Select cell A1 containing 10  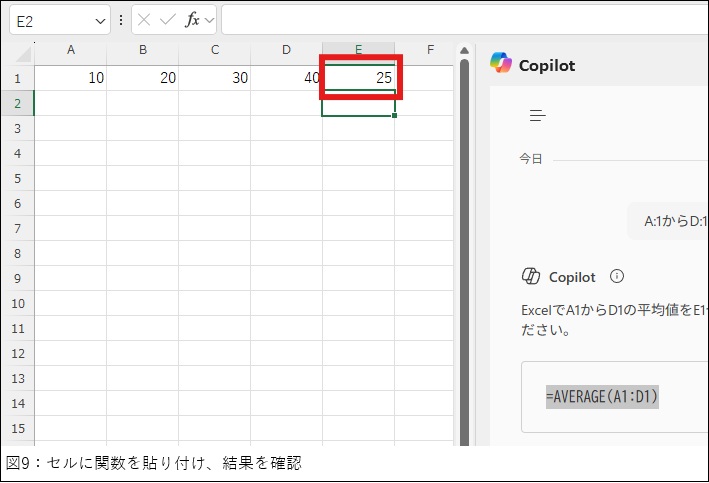click(x=70, y=77)
